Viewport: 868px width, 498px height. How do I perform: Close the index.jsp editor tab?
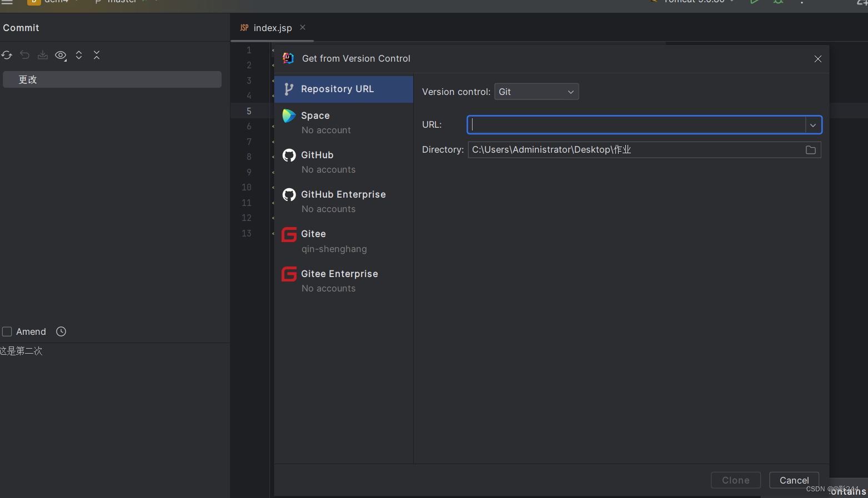pos(303,27)
